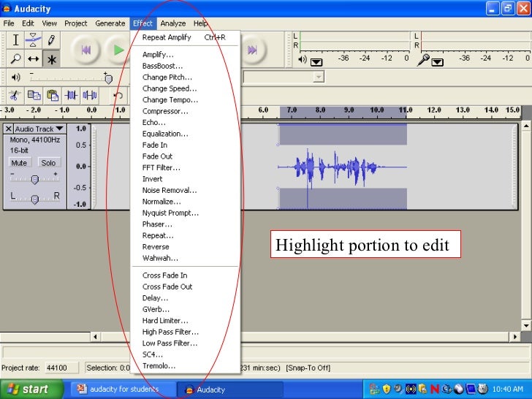Viewport: 532px width, 399px height.
Task: Close the Audio Track with X button
Action: (9, 129)
